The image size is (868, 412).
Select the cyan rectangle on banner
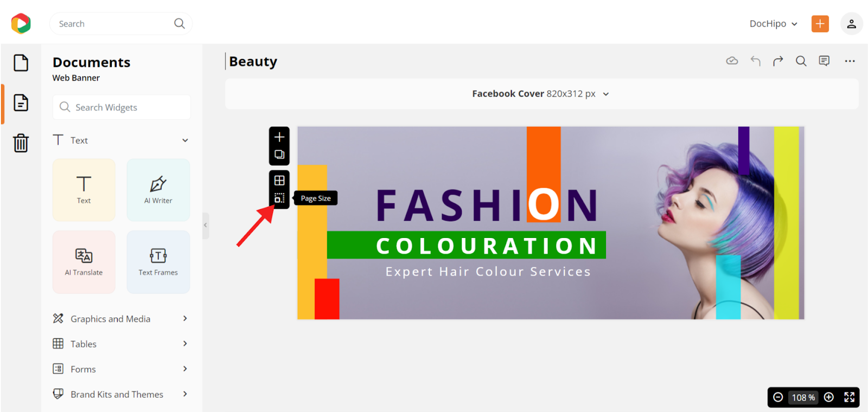click(728, 287)
